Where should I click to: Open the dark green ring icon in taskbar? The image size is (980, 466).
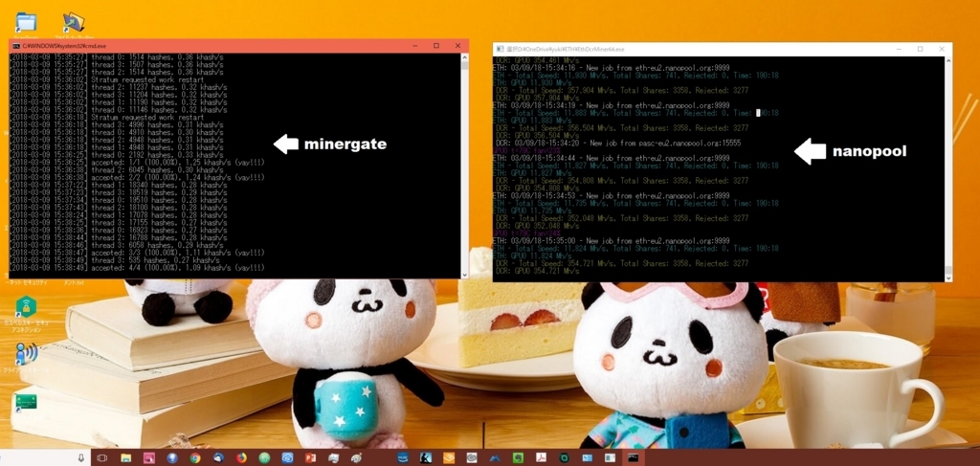(565, 458)
